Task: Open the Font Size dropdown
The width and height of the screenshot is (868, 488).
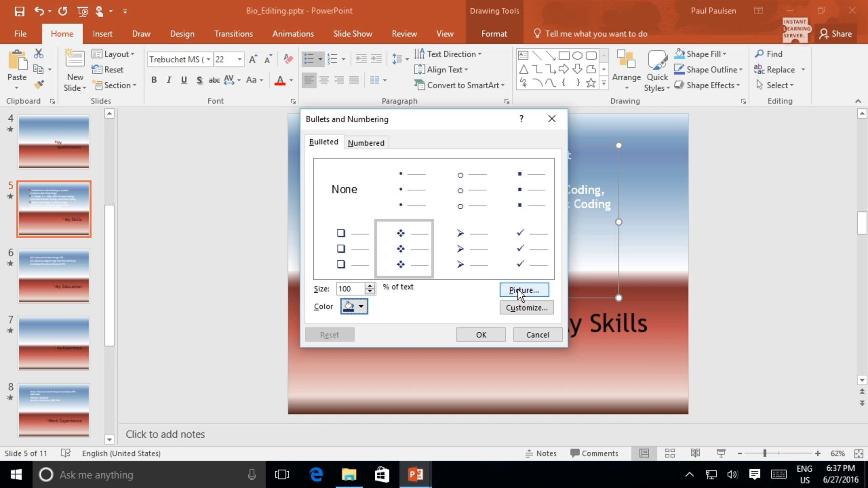Action: [240, 59]
